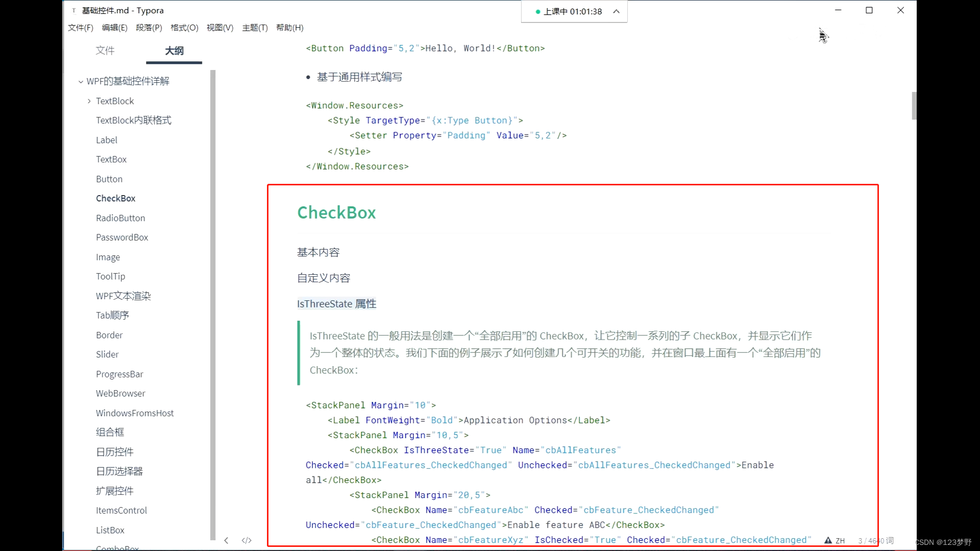Open the 帮助(H) menu
Screen dimensions: 980x551
(x=290, y=28)
